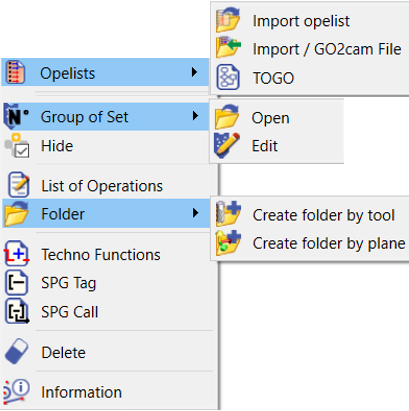Click the Edit pencil icon
This screenshot has width=409, height=411.
pyautogui.click(x=227, y=145)
